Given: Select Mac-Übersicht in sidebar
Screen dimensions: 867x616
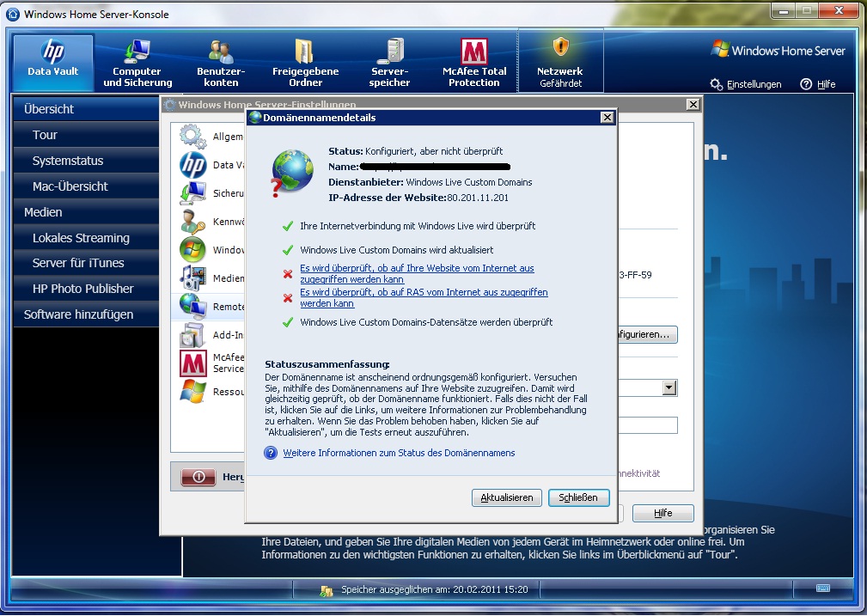Looking at the screenshot, I should coord(86,186).
